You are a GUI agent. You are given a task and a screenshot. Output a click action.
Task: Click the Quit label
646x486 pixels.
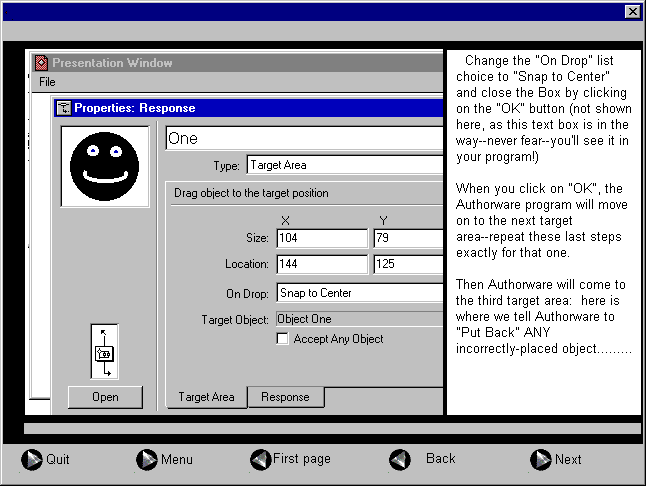tap(58, 459)
